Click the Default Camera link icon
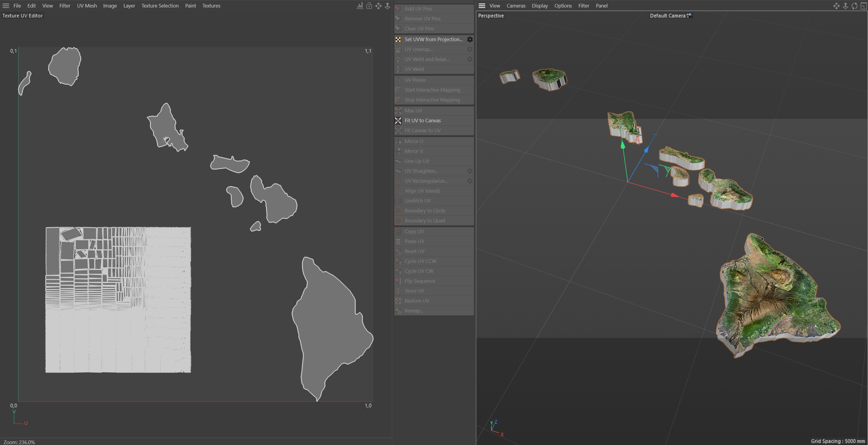Image resolution: width=868 pixels, height=445 pixels. (x=689, y=15)
